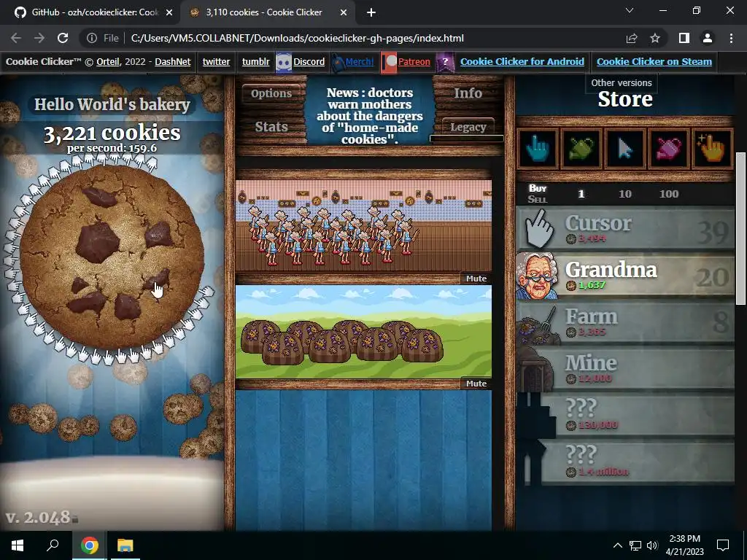The width and height of the screenshot is (747, 560).
Task: Buy the blue cursor upgrade icon
Action: tap(538, 149)
